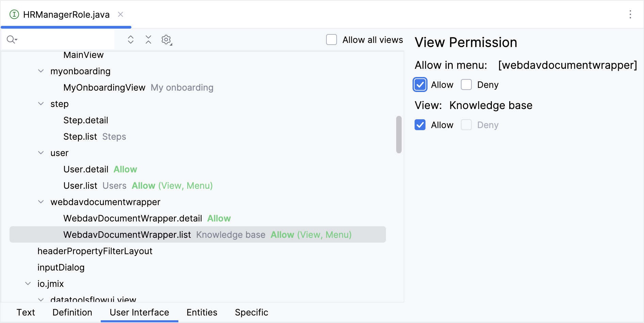644x323 pixels.
Task: Uncheck Allow for Allow in menu
Action: click(x=420, y=84)
